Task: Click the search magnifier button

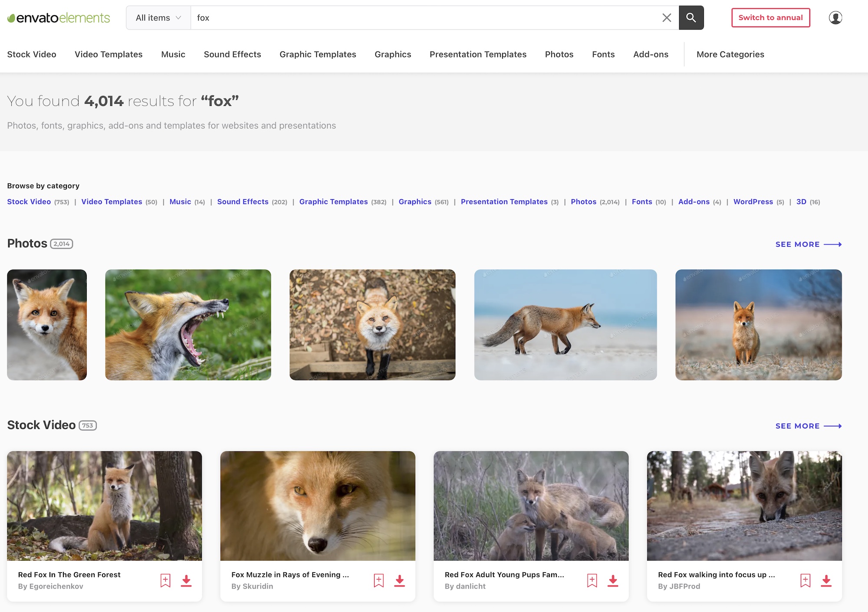Action: coord(691,18)
